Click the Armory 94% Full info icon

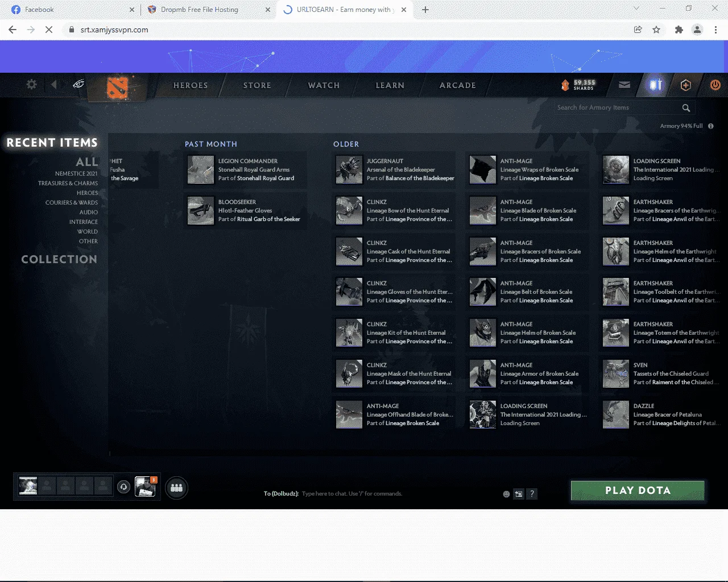pos(710,126)
